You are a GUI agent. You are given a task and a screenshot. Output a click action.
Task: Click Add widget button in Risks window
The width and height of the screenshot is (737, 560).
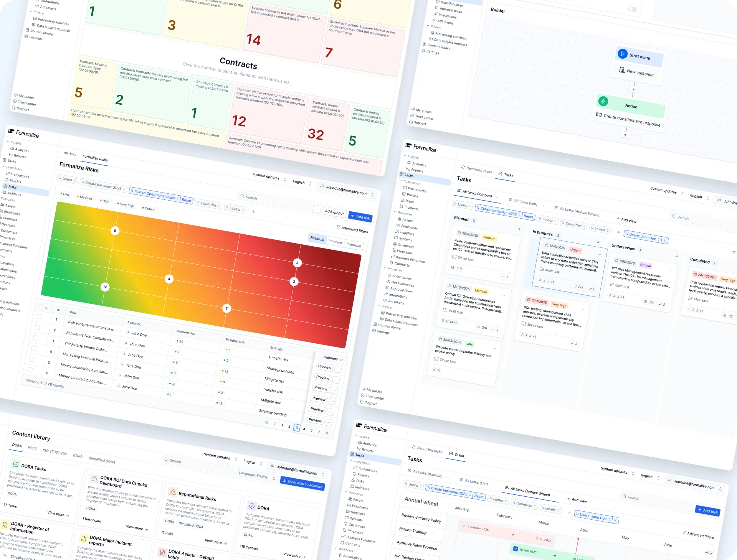point(334,212)
